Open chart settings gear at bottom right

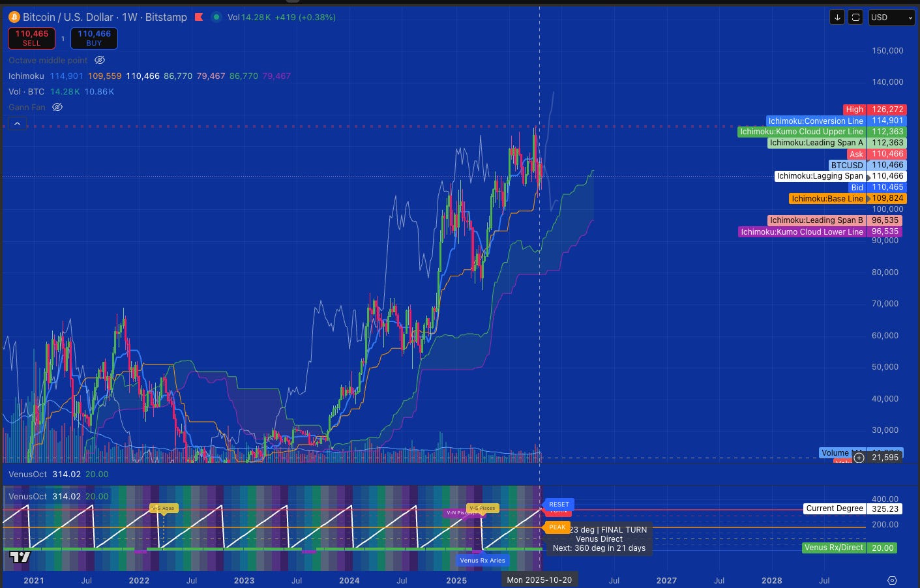click(892, 580)
